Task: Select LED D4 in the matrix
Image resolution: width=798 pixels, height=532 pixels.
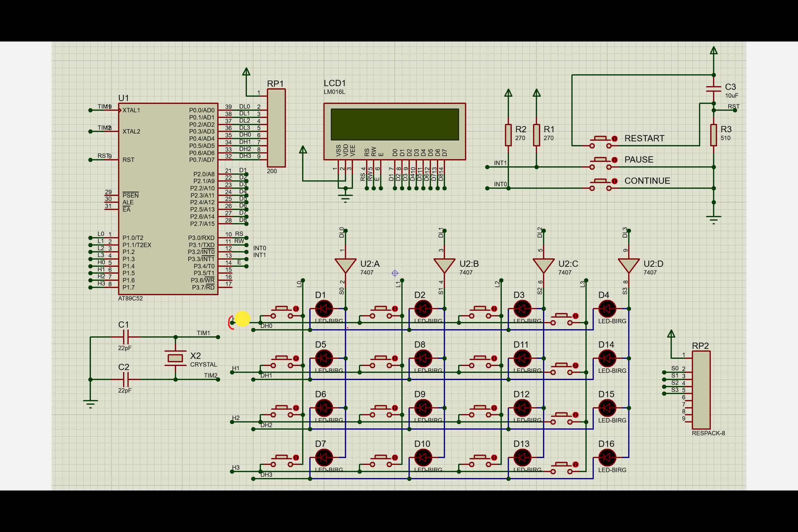Action: 607,309
